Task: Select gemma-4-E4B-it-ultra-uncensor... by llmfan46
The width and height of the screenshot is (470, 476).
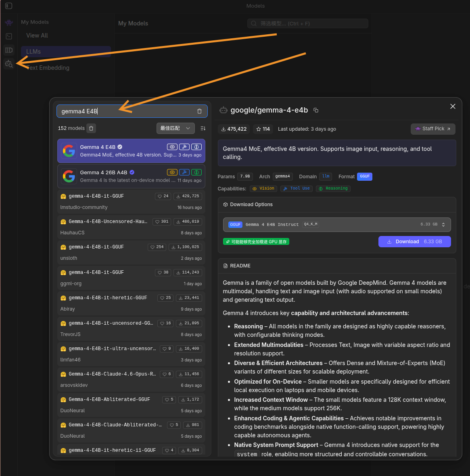Action: click(x=131, y=354)
